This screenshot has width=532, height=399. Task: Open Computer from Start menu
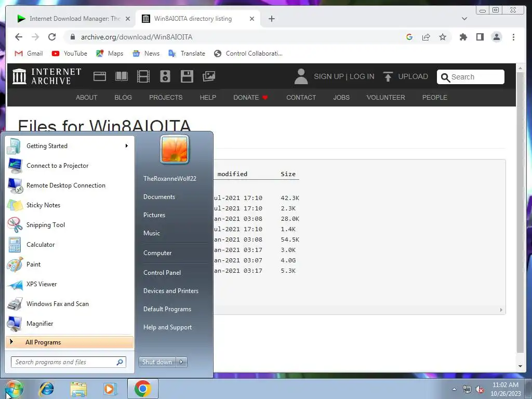pyautogui.click(x=157, y=253)
